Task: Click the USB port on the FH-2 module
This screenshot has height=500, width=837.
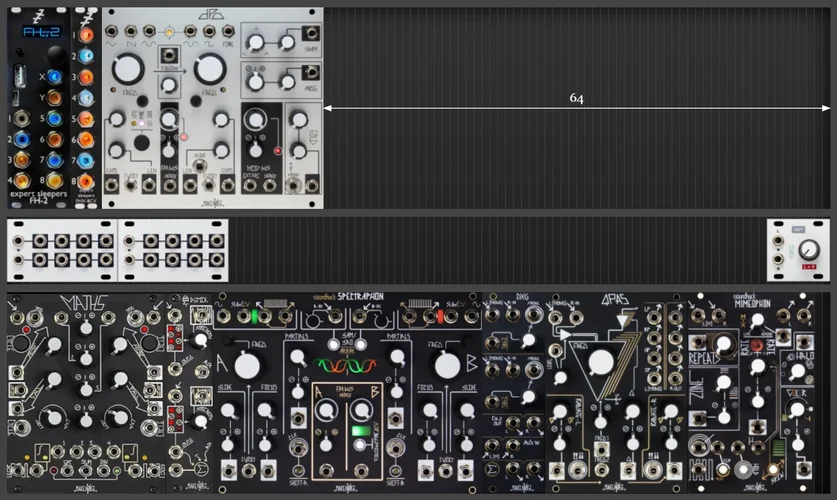Action: (20, 78)
